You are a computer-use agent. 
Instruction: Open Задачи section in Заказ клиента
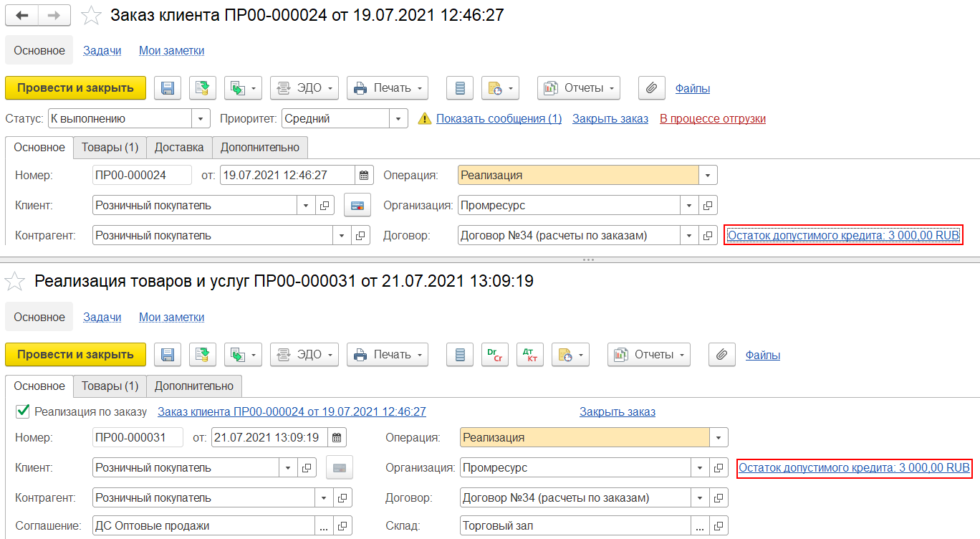click(102, 50)
